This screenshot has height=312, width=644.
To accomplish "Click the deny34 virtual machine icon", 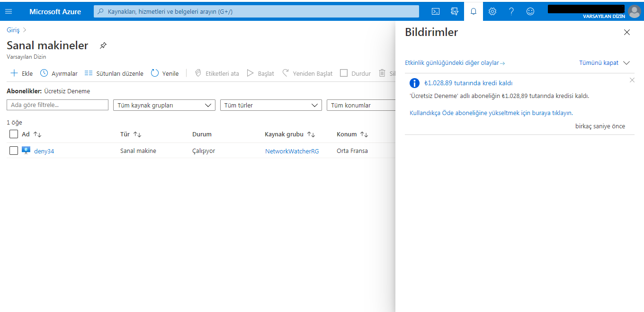I will coord(26,151).
